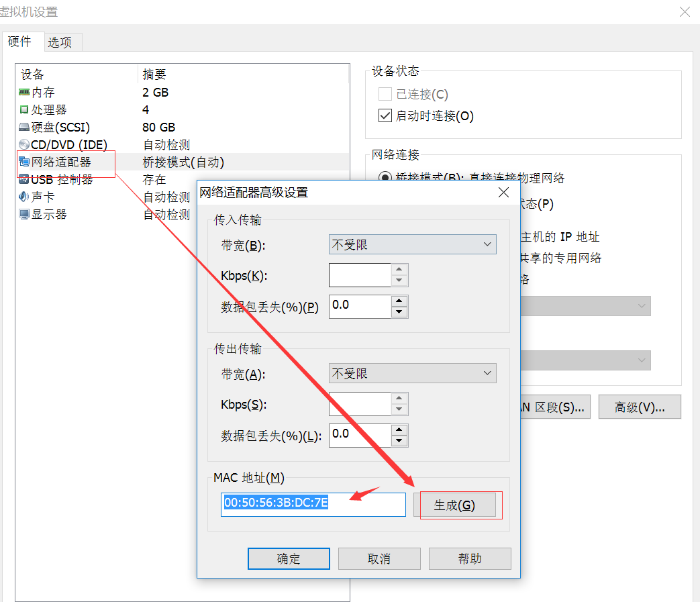Image resolution: width=700 pixels, height=602 pixels.
Task: Switch to the 选项 tab
Action: [62, 42]
